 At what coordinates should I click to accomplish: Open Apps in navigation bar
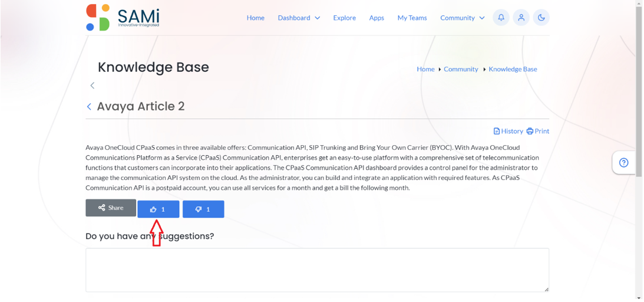pos(377,18)
